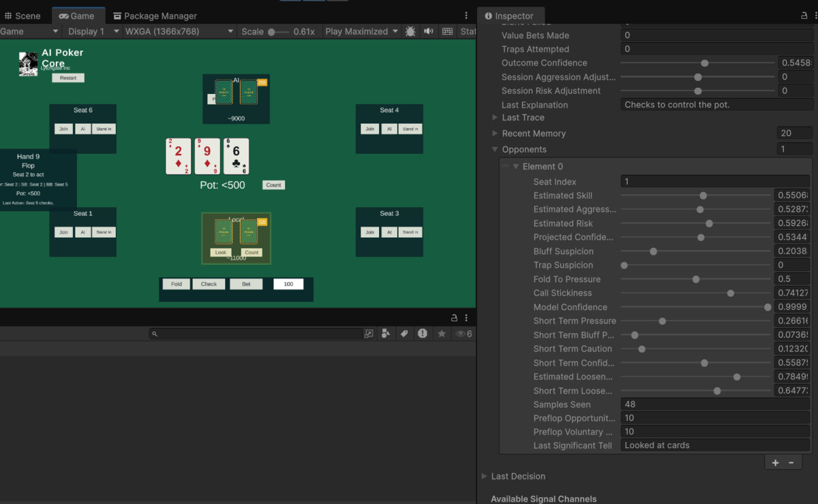Click AI button on Seat 4
The width and height of the screenshot is (818, 504).
click(x=389, y=129)
